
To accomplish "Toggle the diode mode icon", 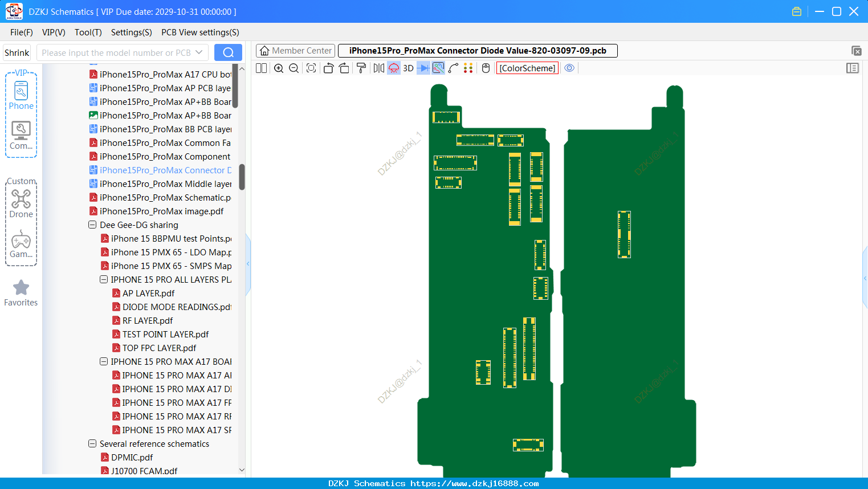I will (x=423, y=68).
